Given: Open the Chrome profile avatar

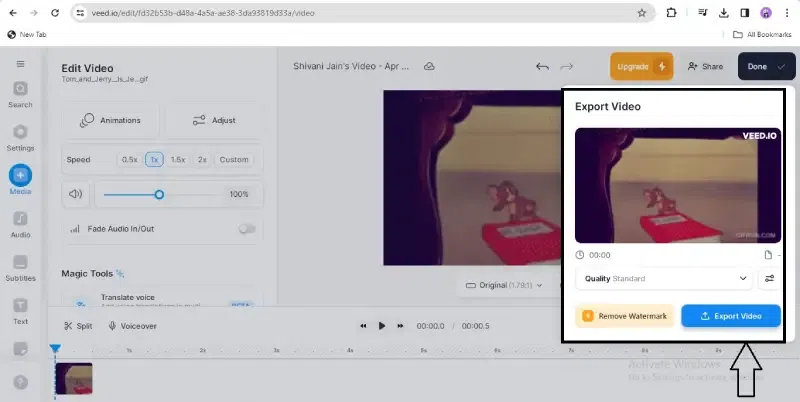Looking at the screenshot, I should 766,13.
